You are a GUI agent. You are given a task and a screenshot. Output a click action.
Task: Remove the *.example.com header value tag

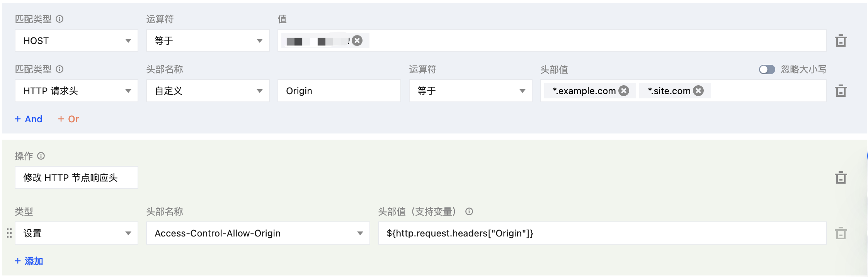click(x=623, y=91)
